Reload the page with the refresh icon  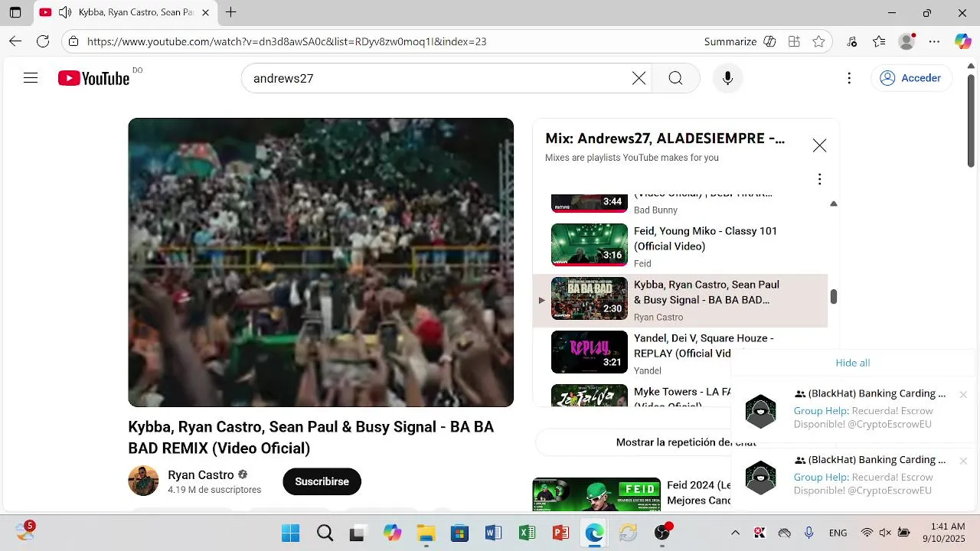point(43,41)
